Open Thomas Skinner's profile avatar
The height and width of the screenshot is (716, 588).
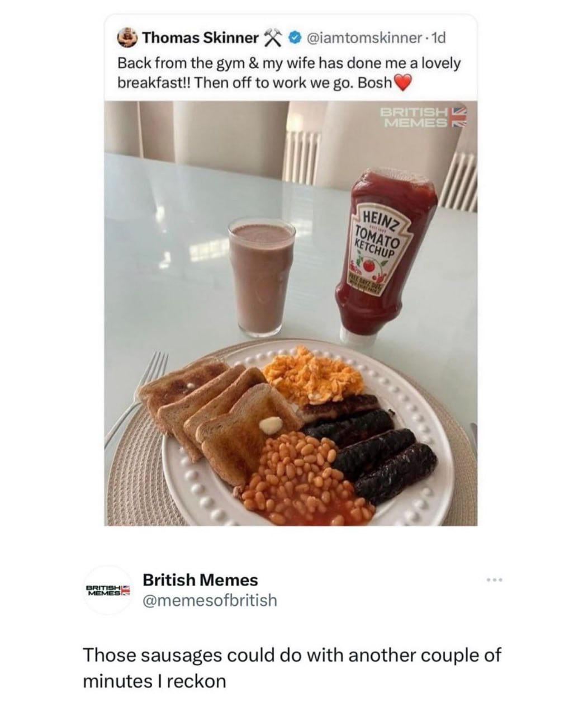pos(127,37)
